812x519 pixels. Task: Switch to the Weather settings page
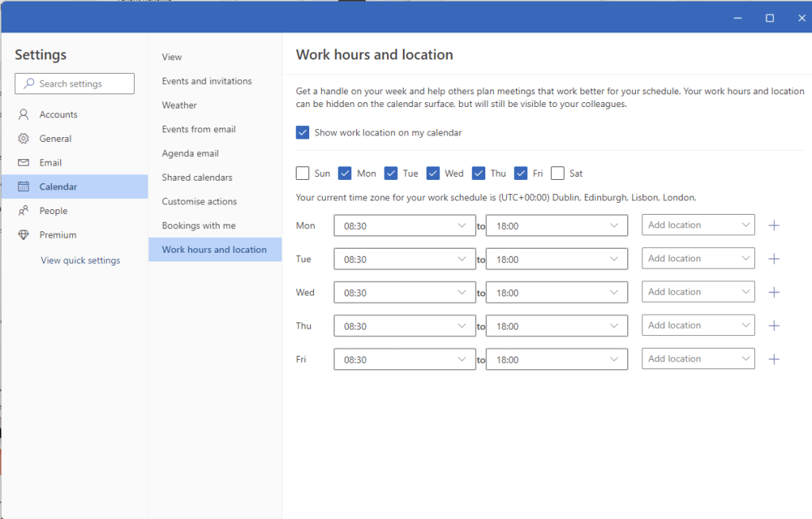pyautogui.click(x=178, y=105)
